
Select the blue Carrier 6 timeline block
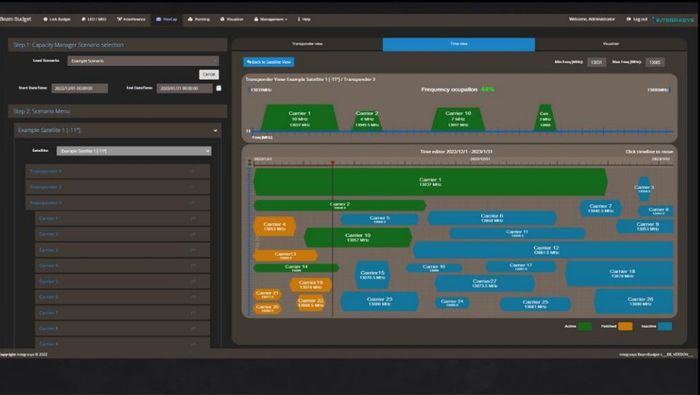492,218
